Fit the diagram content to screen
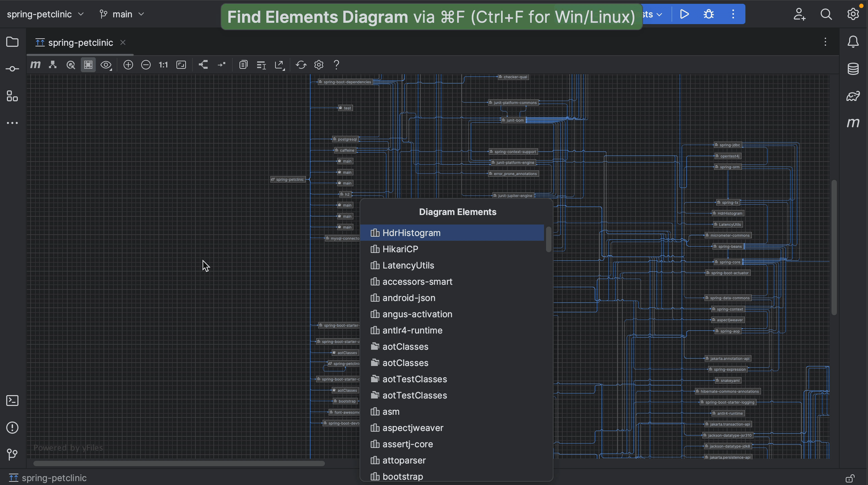 (181, 65)
